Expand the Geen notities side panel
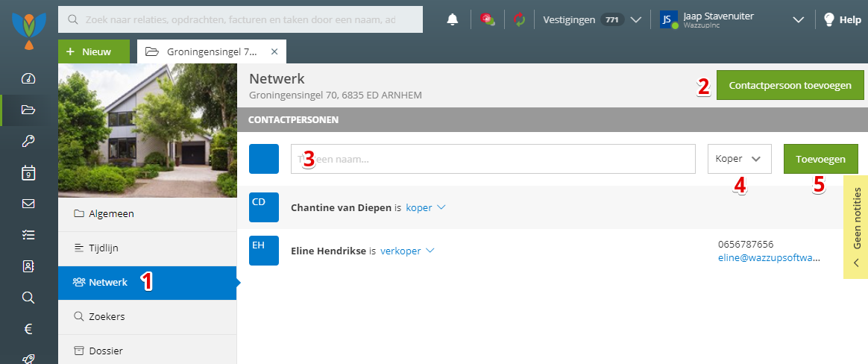This screenshot has height=364, width=868. pyautogui.click(x=856, y=228)
